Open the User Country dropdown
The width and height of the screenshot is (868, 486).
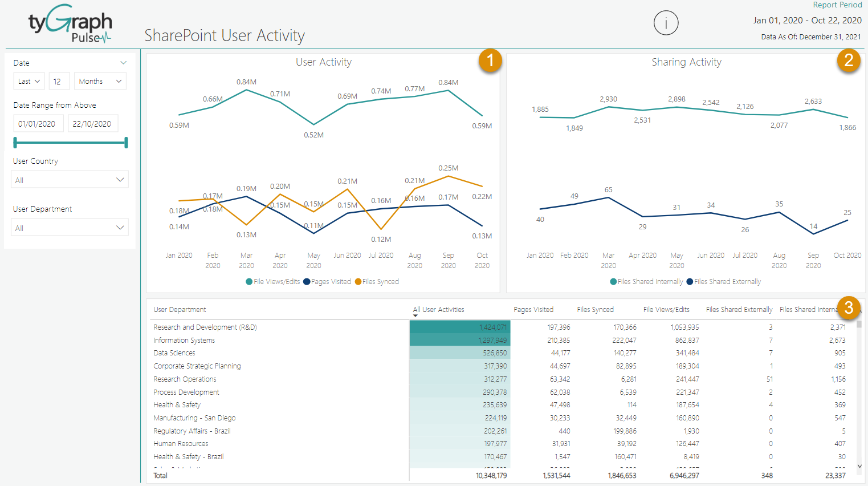(69, 179)
